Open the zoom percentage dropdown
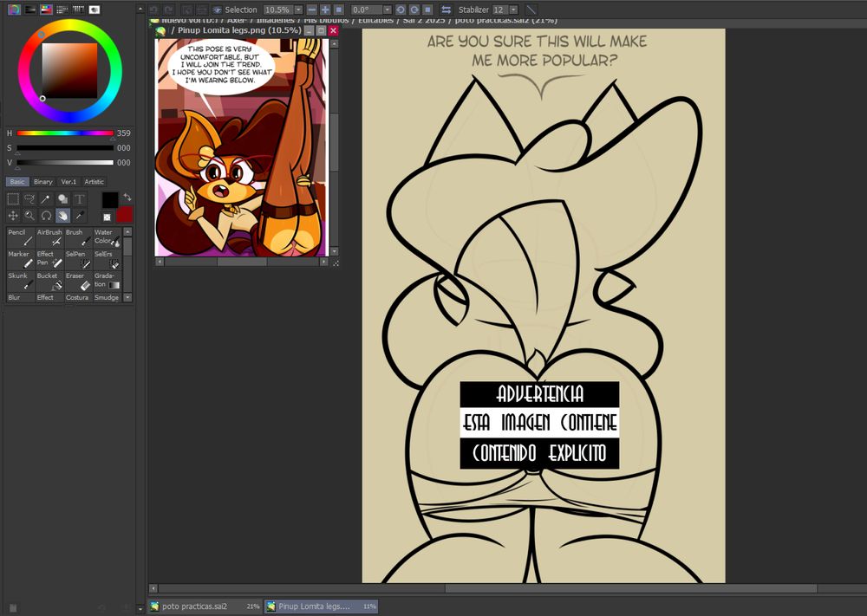867x616 pixels. (x=298, y=10)
